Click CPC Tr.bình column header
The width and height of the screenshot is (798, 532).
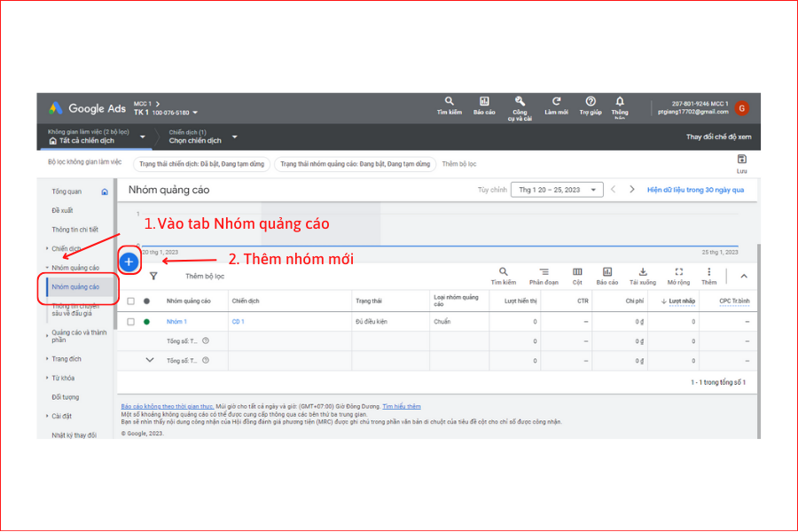point(734,301)
